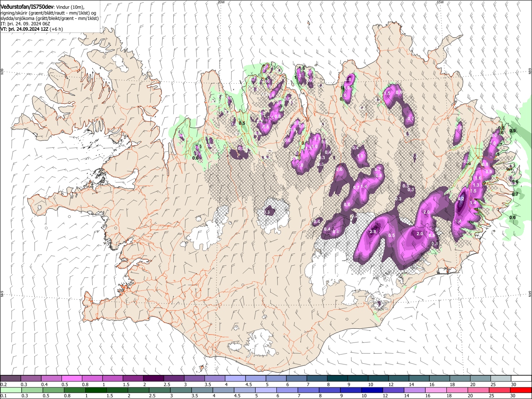532x399 pixels.
Task: Pick the light pink swatch at 16 in rain scale
Action: click(x=436, y=390)
